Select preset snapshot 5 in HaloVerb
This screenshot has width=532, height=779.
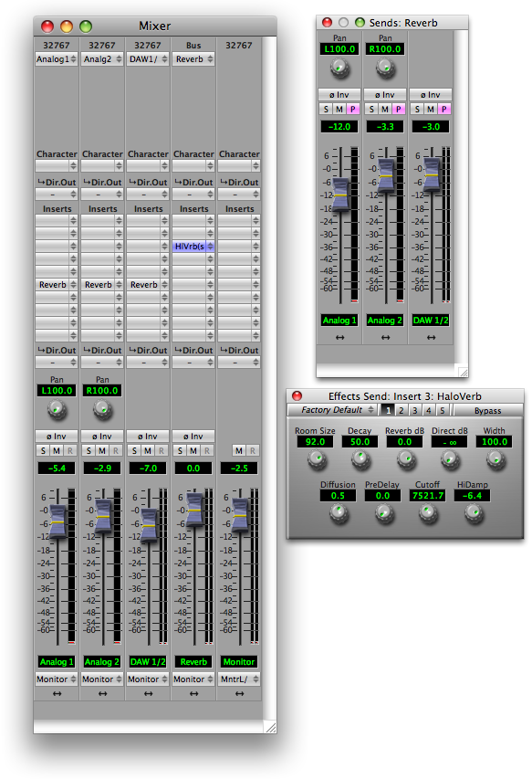pyautogui.click(x=443, y=410)
